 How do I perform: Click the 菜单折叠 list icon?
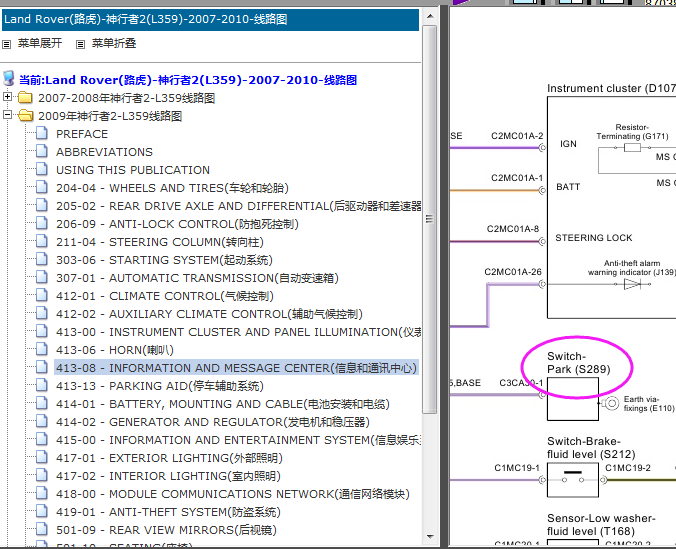[x=80, y=44]
